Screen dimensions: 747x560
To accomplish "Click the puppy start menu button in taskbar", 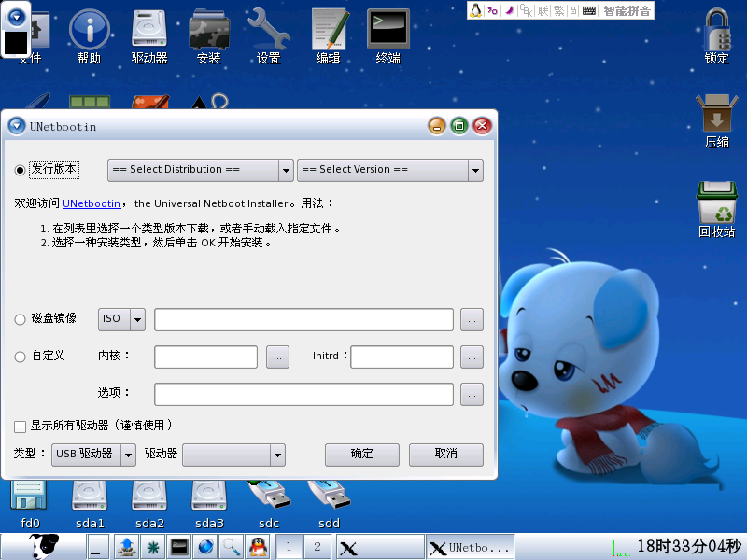I will pos(43,547).
